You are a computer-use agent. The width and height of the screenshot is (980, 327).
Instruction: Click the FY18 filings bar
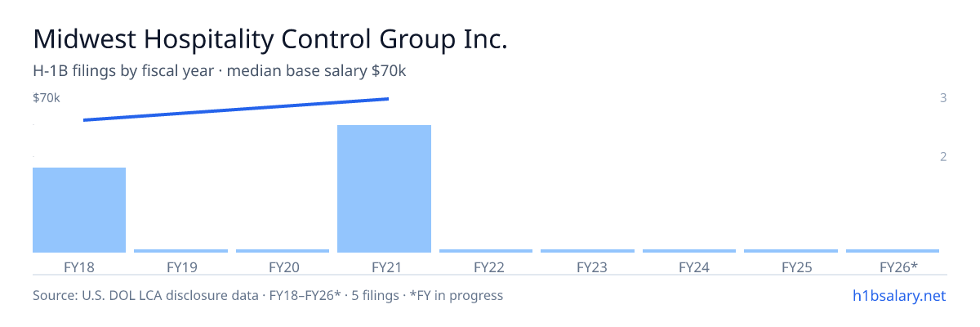pos(79,210)
